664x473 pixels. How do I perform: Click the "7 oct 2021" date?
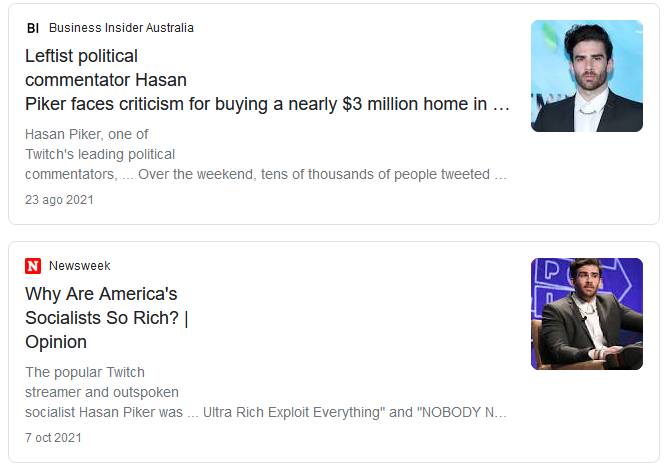coord(53,438)
